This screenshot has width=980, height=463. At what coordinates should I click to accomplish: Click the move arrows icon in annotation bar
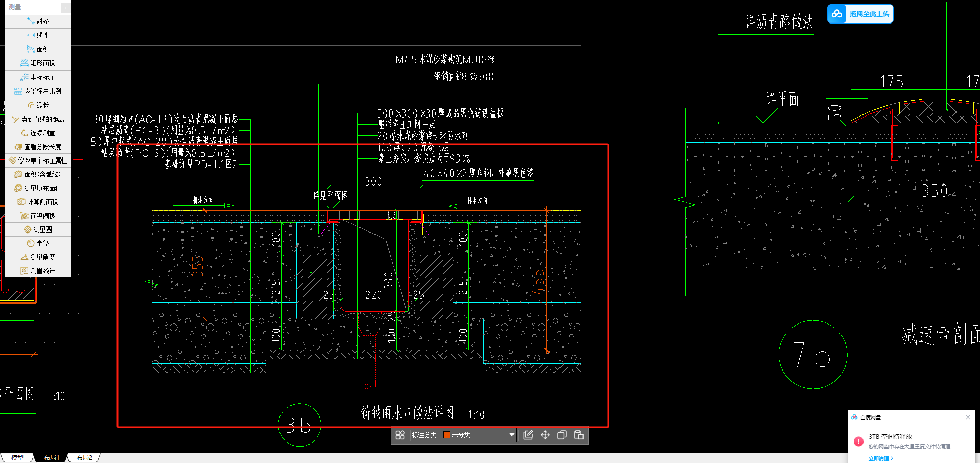(545, 435)
